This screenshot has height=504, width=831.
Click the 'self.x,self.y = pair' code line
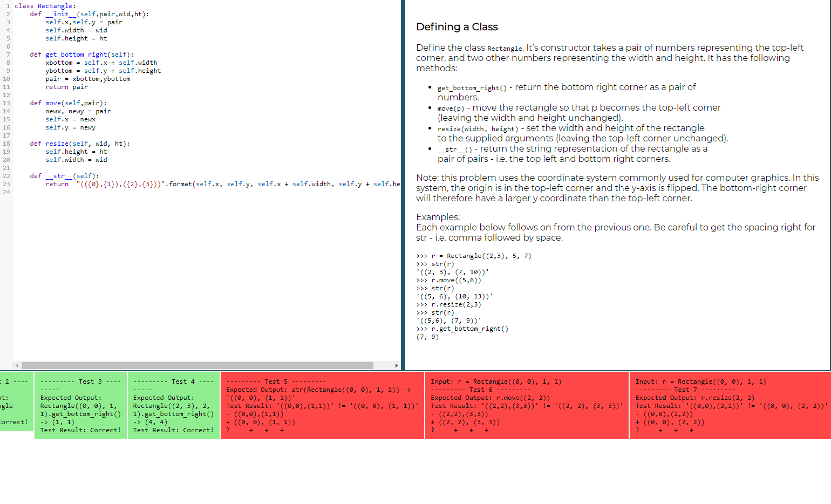click(x=84, y=22)
